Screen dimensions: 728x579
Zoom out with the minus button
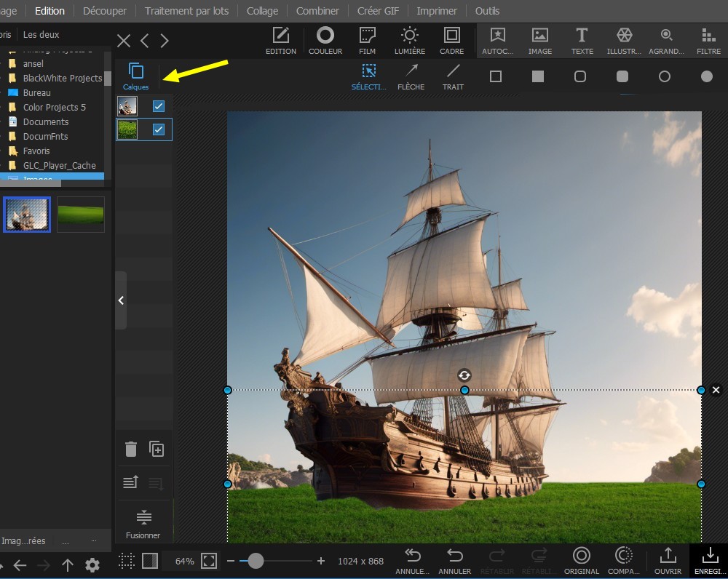tap(231, 561)
